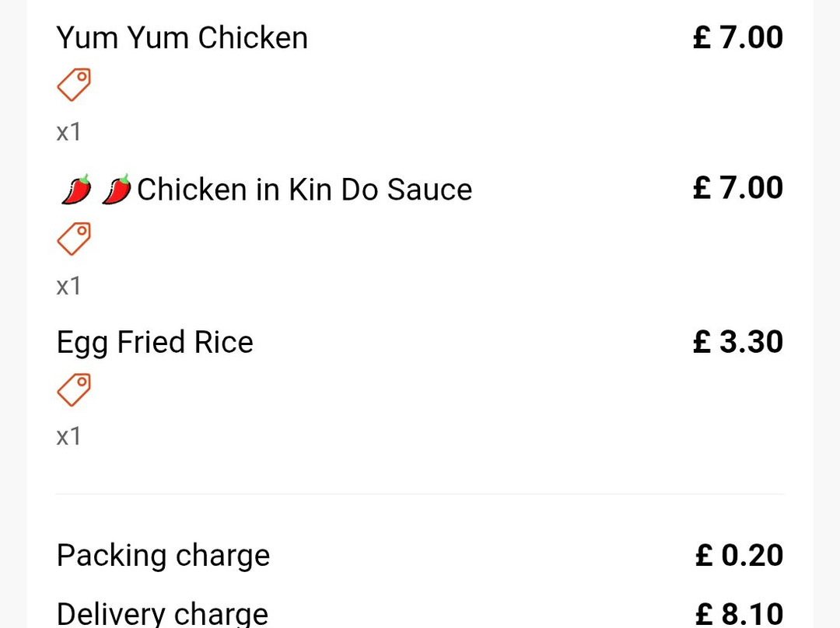Screen dimensions: 840x628
Task: Click the second chili pepper spice icon
Action: [116, 190]
